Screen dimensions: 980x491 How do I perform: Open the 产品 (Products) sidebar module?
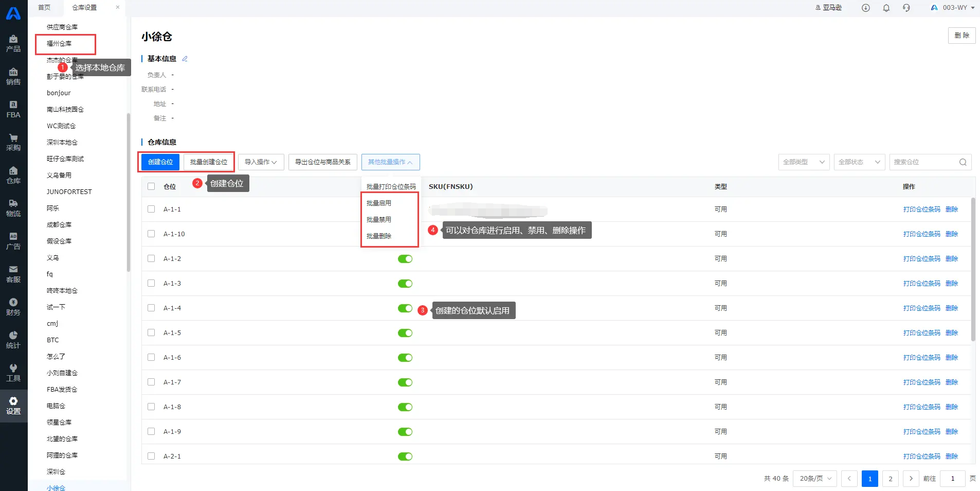[13, 43]
